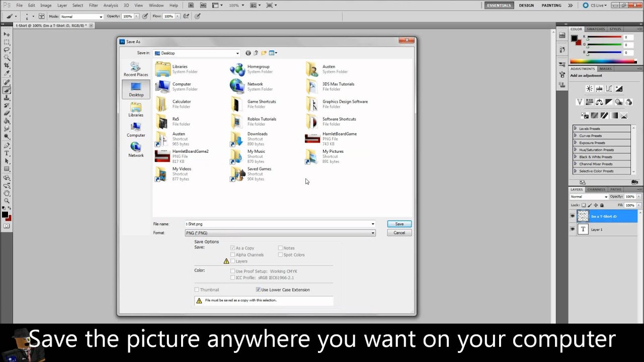Click the Exposure adjustment icon
The image size is (644, 362).
[619, 88]
